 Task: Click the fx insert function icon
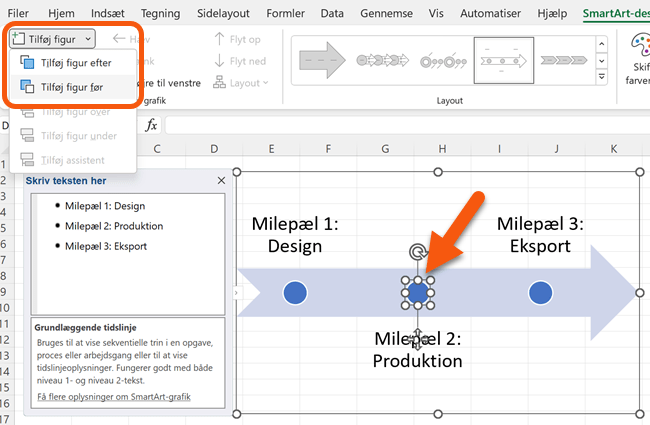point(152,125)
